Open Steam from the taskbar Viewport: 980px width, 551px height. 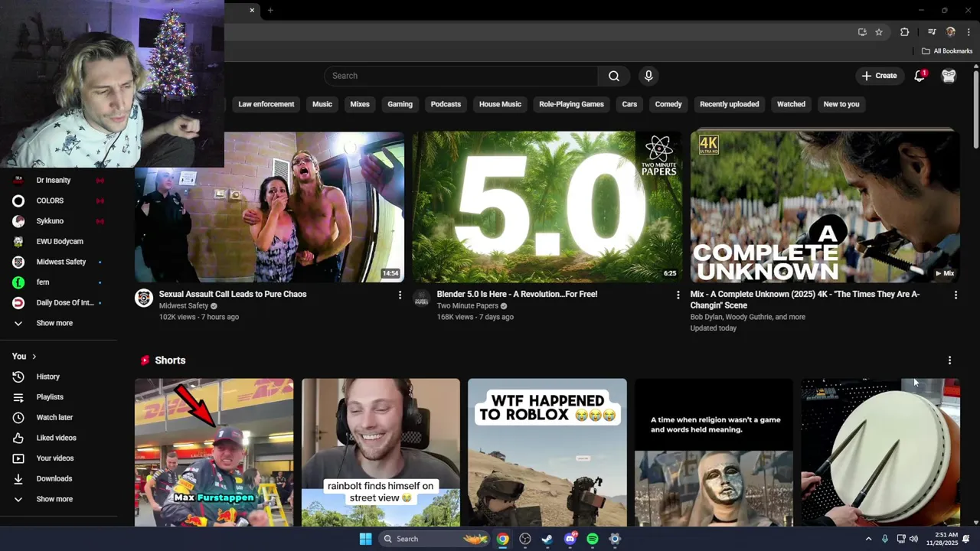547,539
